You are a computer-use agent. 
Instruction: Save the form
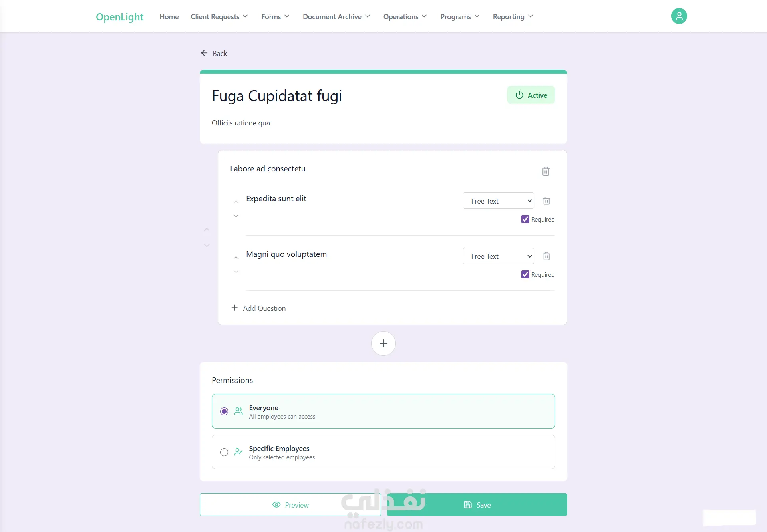point(477,505)
